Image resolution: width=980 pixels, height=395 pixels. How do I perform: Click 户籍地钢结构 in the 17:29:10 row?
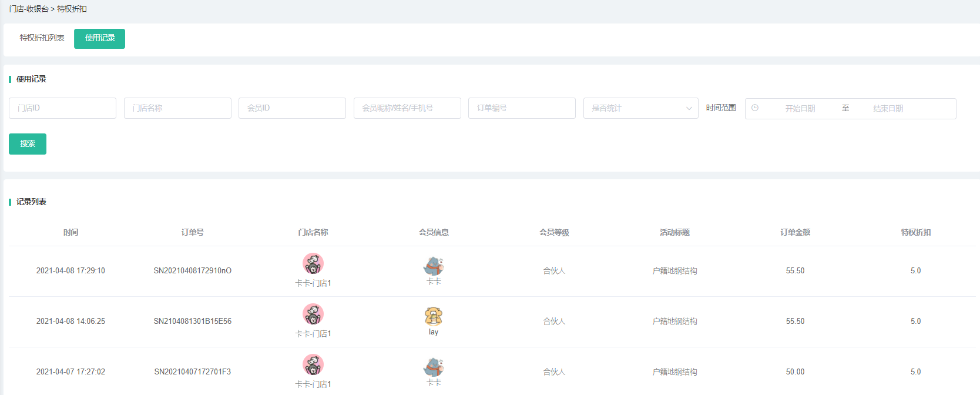(x=674, y=271)
